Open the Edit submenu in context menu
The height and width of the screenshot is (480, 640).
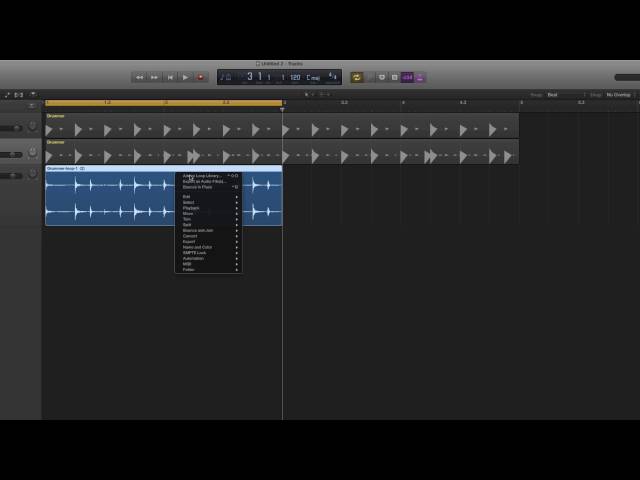[x=209, y=197]
